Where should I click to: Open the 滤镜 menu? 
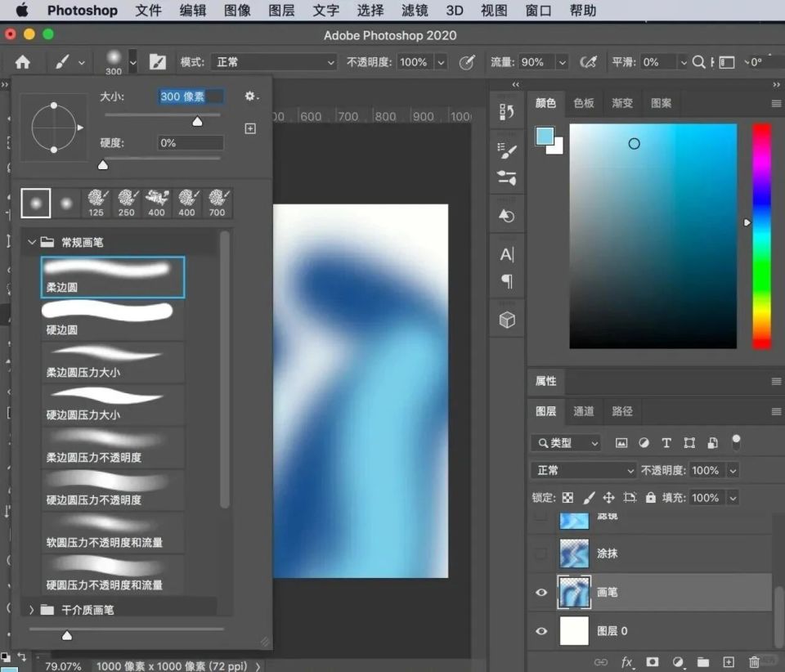click(415, 11)
